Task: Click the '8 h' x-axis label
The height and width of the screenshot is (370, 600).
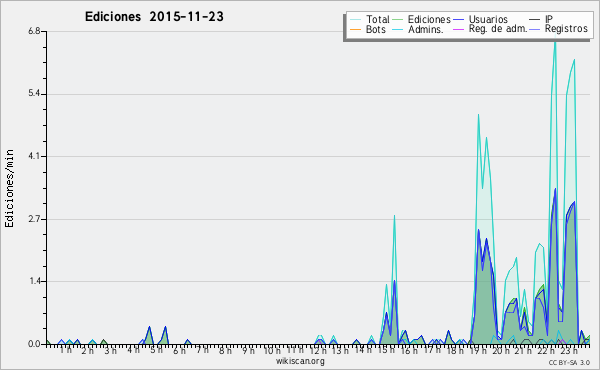Action: click(x=225, y=350)
